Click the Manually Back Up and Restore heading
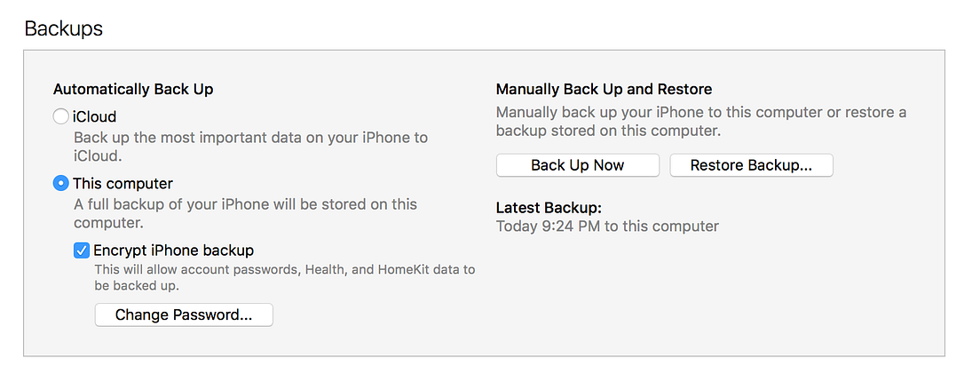Viewport: 980px width, 374px height. [604, 89]
